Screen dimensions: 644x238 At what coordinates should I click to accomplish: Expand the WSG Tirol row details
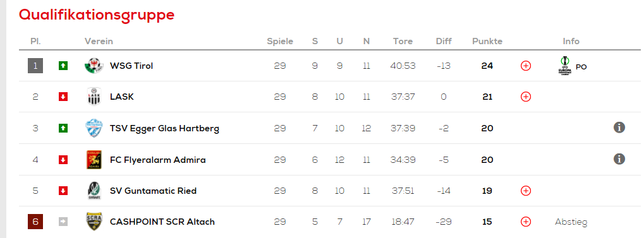click(x=526, y=66)
